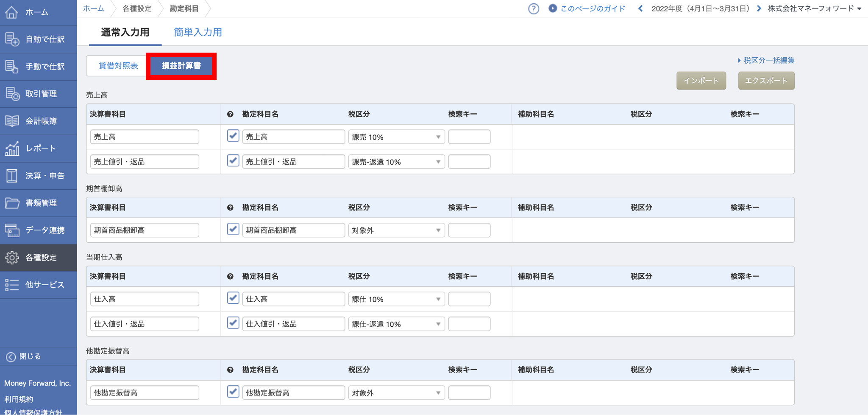Switch to the 簡単入力用 tab
This screenshot has height=415, width=868.
[x=198, y=32]
